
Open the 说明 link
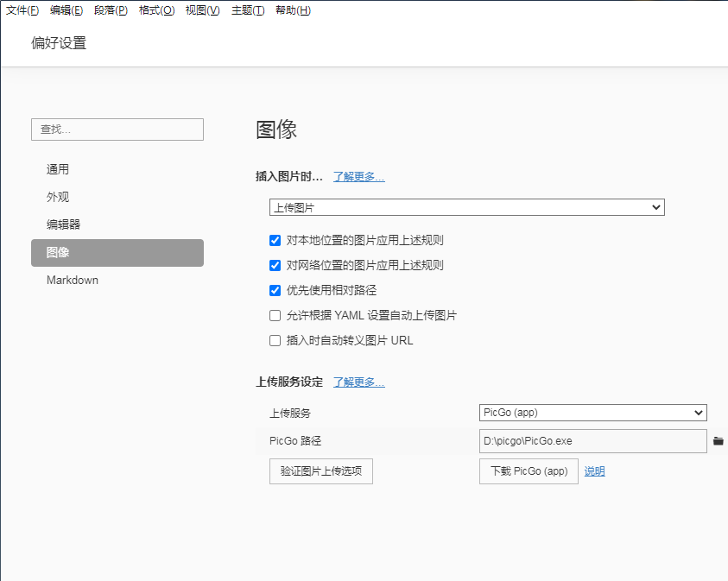[594, 471]
